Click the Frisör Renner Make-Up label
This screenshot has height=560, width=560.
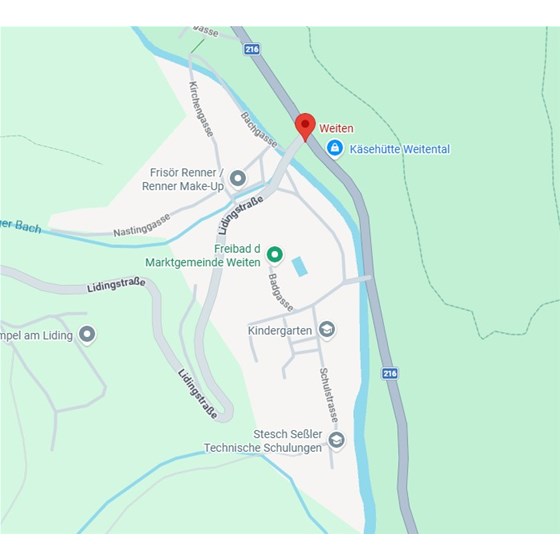tap(183, 179)
